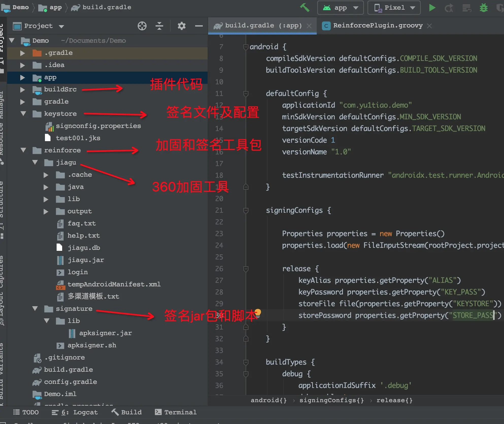Hide the Project panel with minus icon
Image resolution: width=504 pixels, height=424 pixels.
coord(199,26)
